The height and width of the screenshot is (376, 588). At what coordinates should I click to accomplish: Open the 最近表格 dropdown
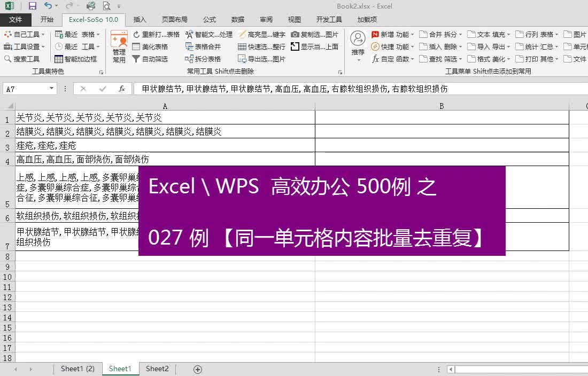click(x=98, y=34)
